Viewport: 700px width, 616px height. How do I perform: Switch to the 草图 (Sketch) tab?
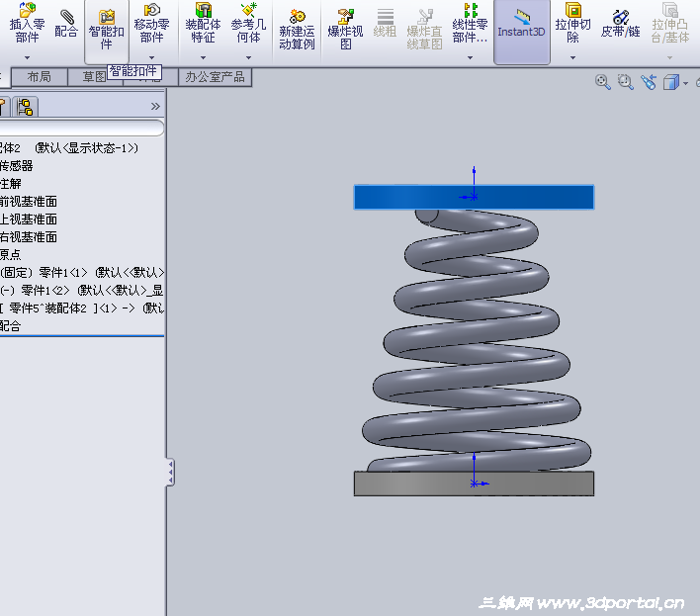pyautogui.click(x=94, y=77)
